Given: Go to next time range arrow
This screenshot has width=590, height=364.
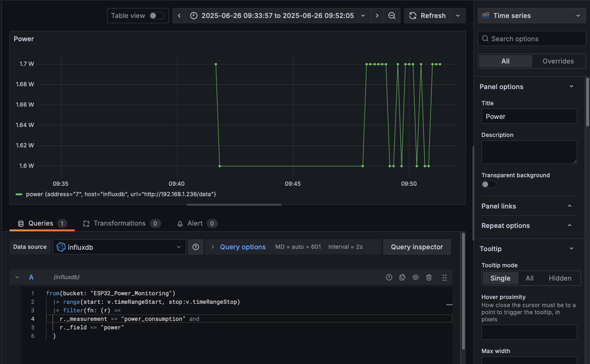Looking at the screenshot, I should tap(377, 16).
